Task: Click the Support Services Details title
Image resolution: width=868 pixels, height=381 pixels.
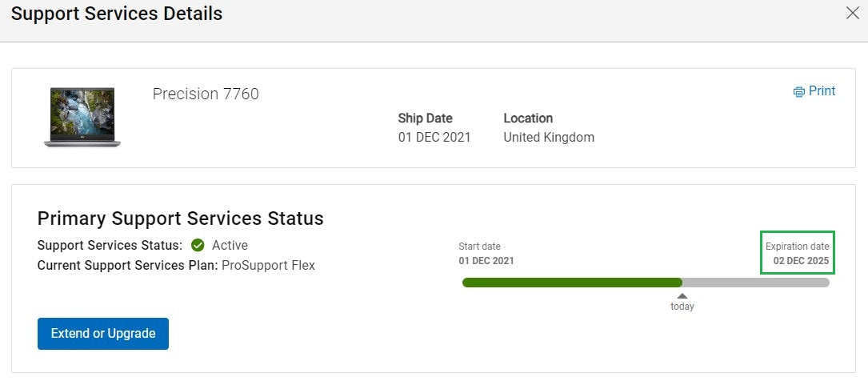Action: (117, 14)
